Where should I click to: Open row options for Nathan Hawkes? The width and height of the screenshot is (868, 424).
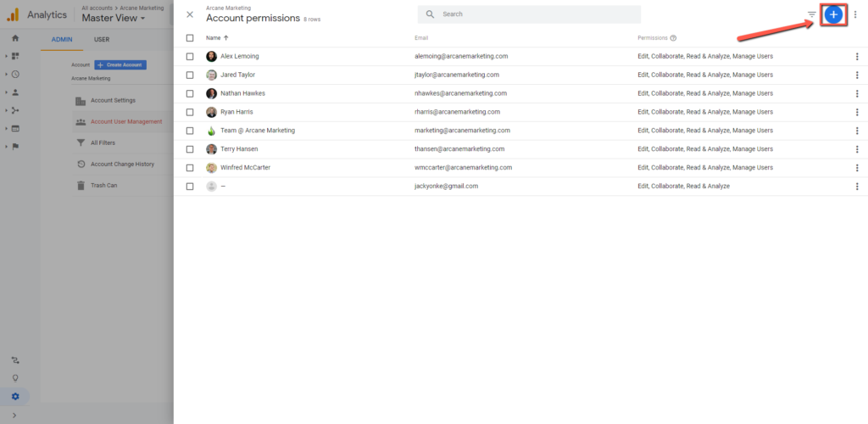pyautogui.click(x=857, y=93)
